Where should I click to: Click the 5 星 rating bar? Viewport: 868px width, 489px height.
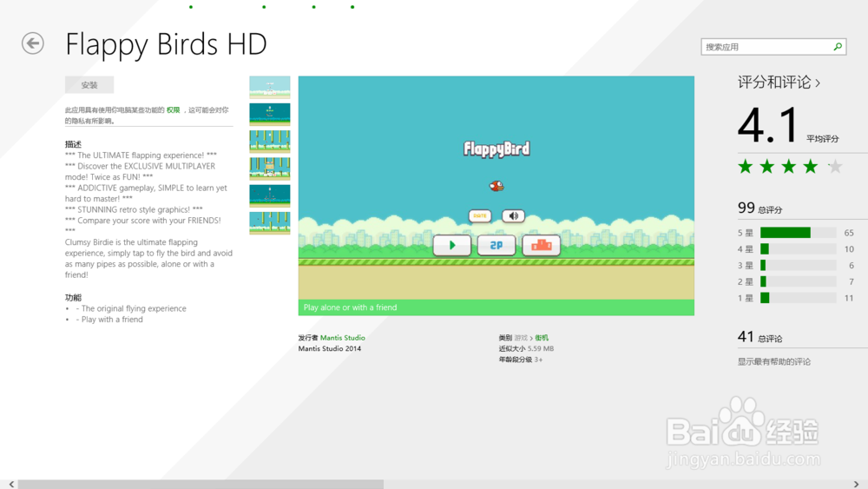[x=799, y=233]
